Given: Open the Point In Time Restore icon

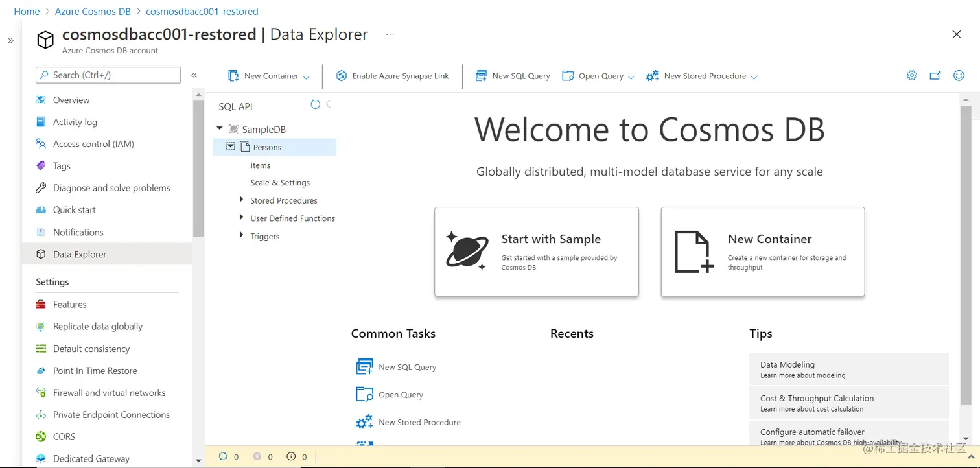Looking at the screenshot, I should [x=41, y=371].
